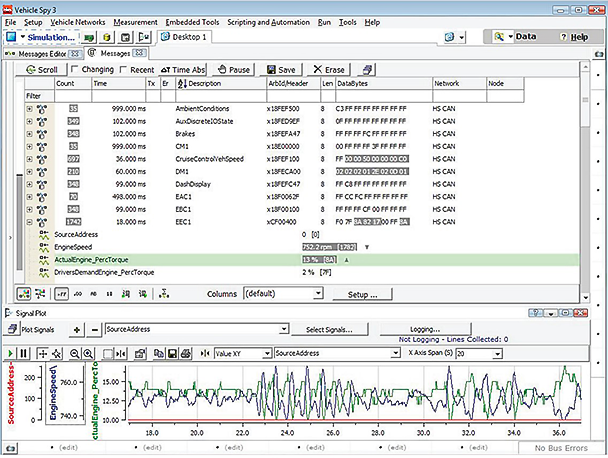The image size is (608, 458).
Task: Print the signal plot
Action: click(186, 353)
